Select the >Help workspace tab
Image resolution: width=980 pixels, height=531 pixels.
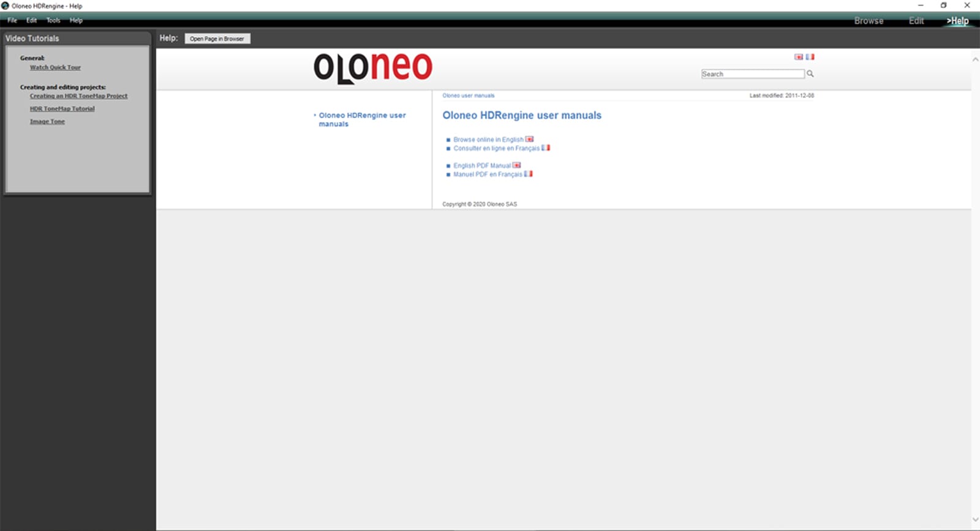coord(957,21)
